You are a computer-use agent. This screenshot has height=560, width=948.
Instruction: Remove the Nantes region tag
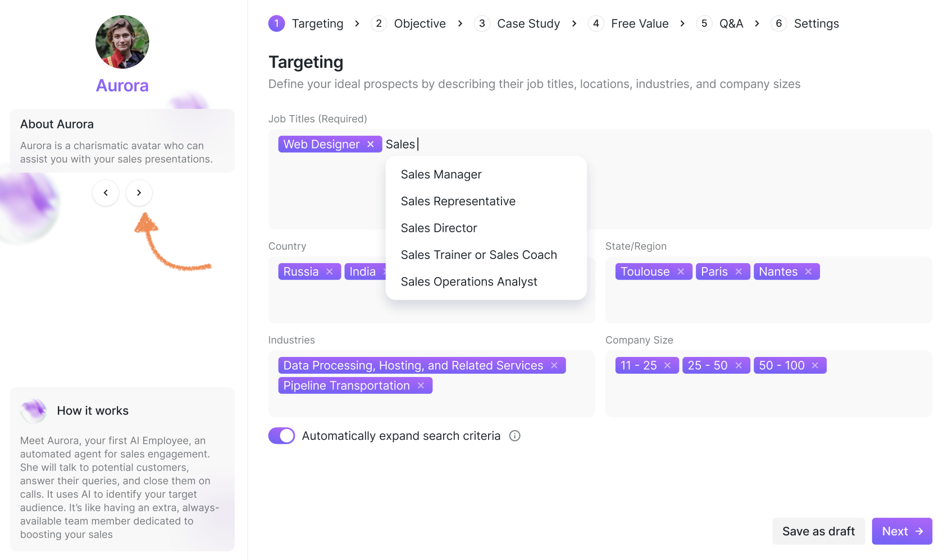click(808, 272)
